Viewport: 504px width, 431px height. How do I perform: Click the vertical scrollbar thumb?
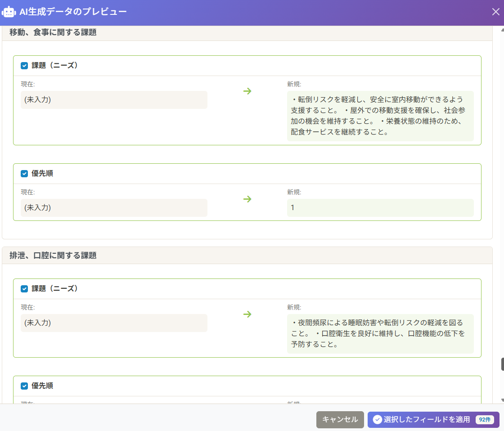pos(502,364)
